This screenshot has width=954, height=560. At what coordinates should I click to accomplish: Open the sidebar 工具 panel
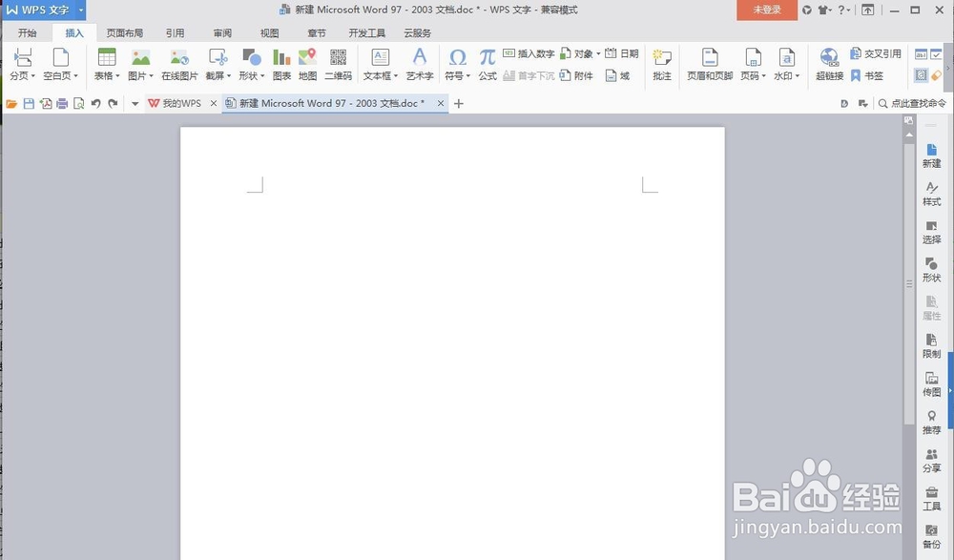pos(931,499)
